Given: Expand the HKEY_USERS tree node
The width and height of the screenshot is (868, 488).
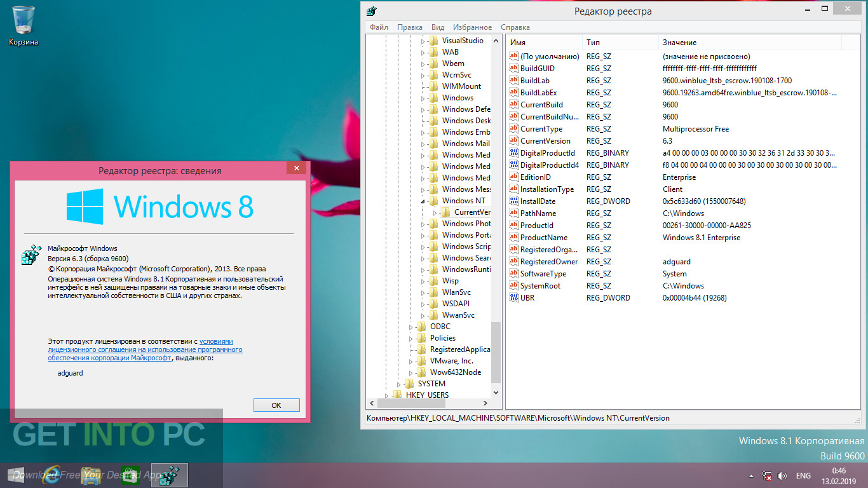Looking at the screenshot, I should 386,395.
